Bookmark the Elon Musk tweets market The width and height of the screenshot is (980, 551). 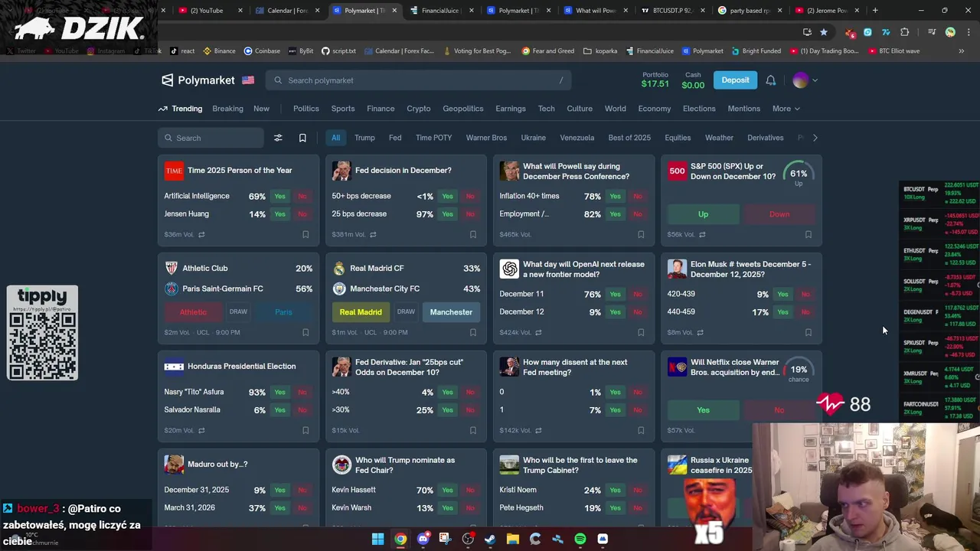coord(808,332)
